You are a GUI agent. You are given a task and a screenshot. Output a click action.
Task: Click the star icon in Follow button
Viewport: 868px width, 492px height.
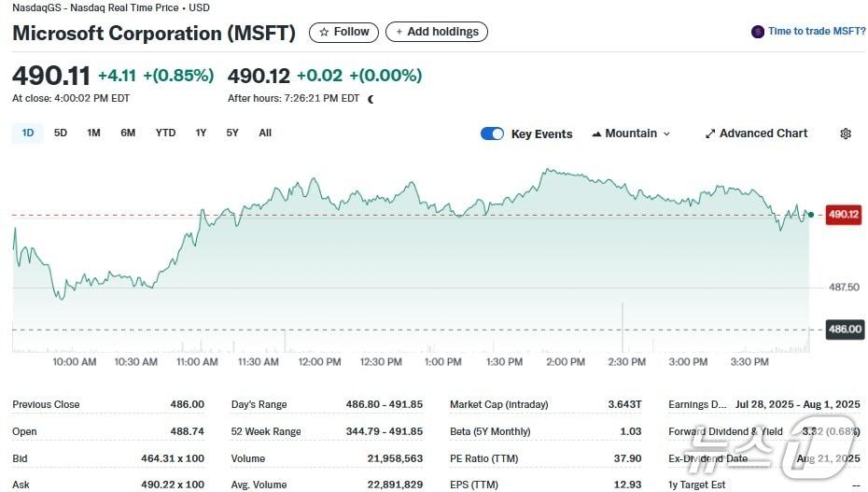[324, 32]
